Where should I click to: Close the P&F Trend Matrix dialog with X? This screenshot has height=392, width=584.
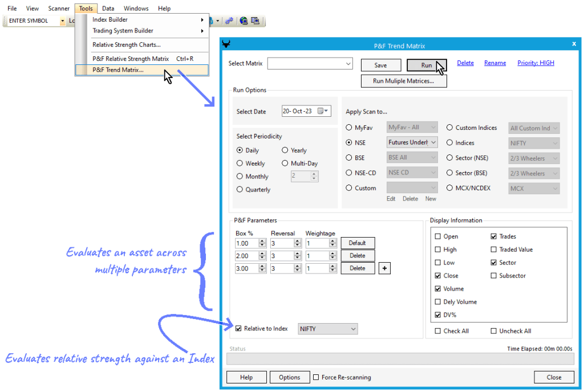tap(574, 44)
